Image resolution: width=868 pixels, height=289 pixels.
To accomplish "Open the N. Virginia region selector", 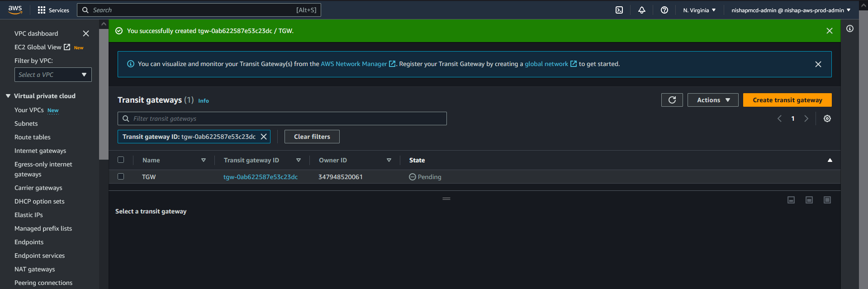I will tap(699, 10).
